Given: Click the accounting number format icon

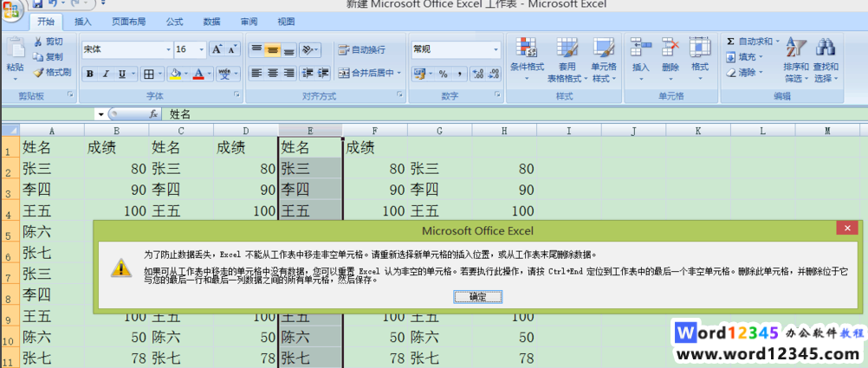Looking at the screenshot, I should [419, 74].
